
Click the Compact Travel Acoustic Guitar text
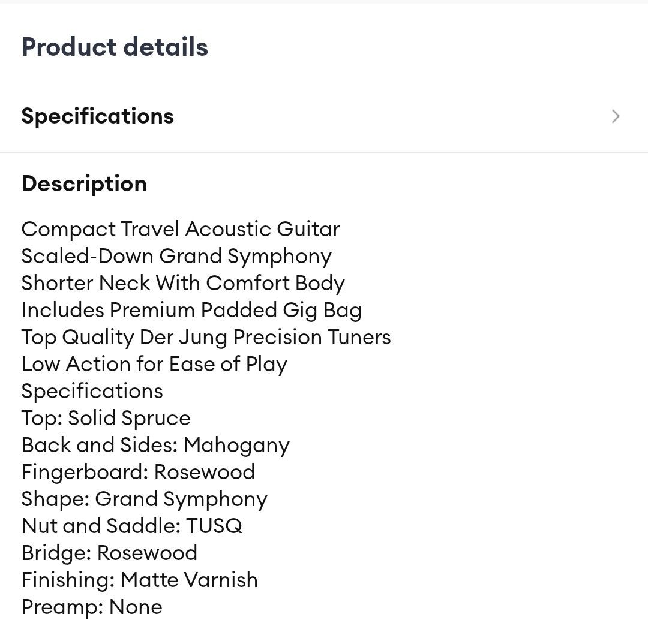tap(180, 229)
